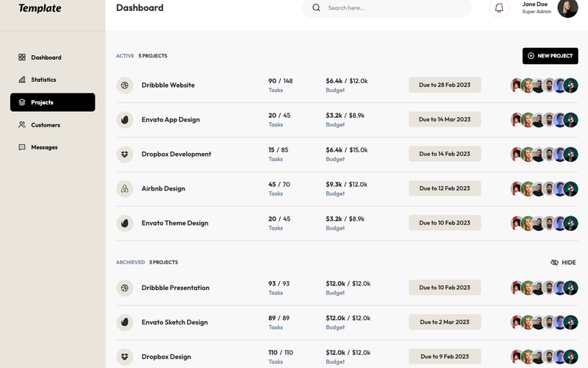Image resolution: width=588 pixels, height=368 pixels.
Task: Open the Dropbox Development project
Action: tap(176, 155)
